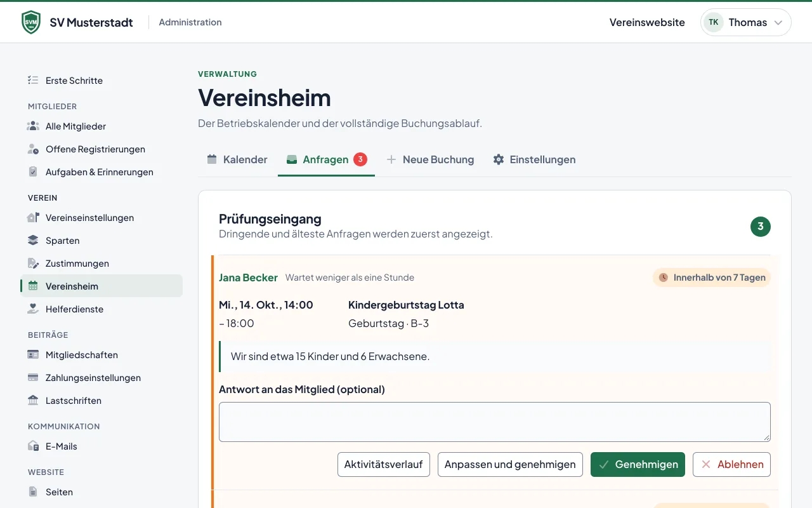Click Anpassen und genehmigen button
This screenshot has width=812, height=508.
[510, 464]
